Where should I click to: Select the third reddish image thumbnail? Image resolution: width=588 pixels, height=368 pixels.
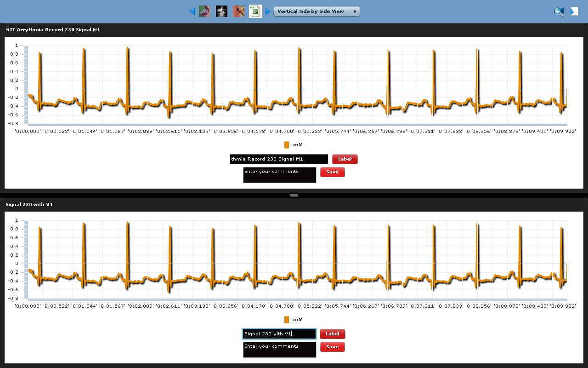coord(238,11)
